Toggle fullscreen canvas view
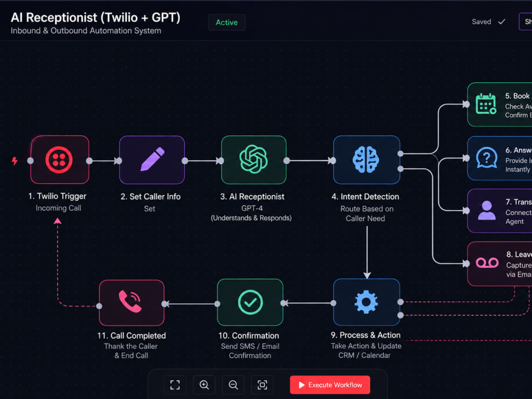The image size is (532, 399). point(175,385)
